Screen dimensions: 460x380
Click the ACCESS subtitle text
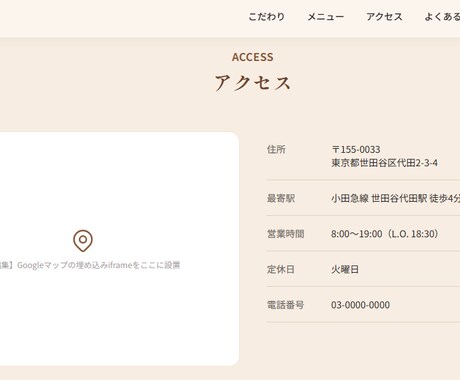tap(253, 57)
